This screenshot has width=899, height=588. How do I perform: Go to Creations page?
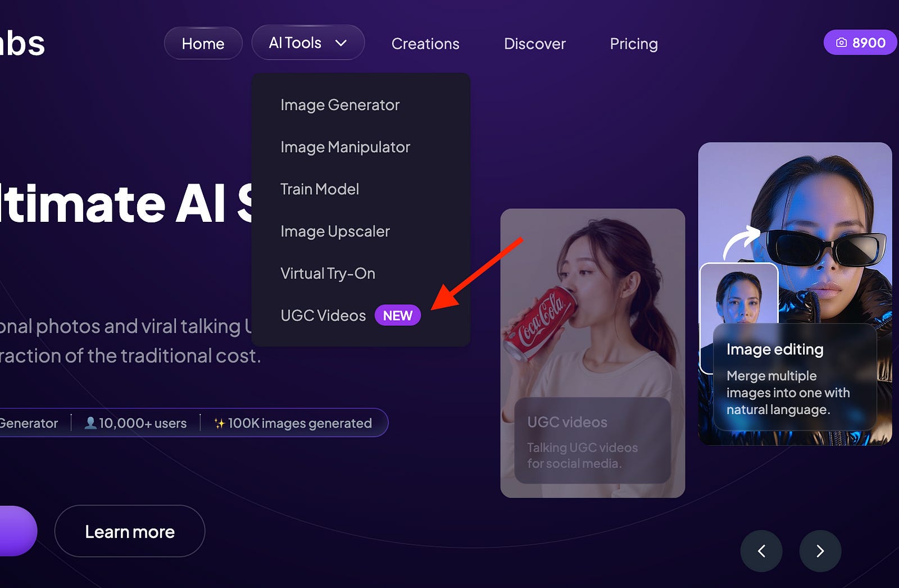click(x=425, y=44)
